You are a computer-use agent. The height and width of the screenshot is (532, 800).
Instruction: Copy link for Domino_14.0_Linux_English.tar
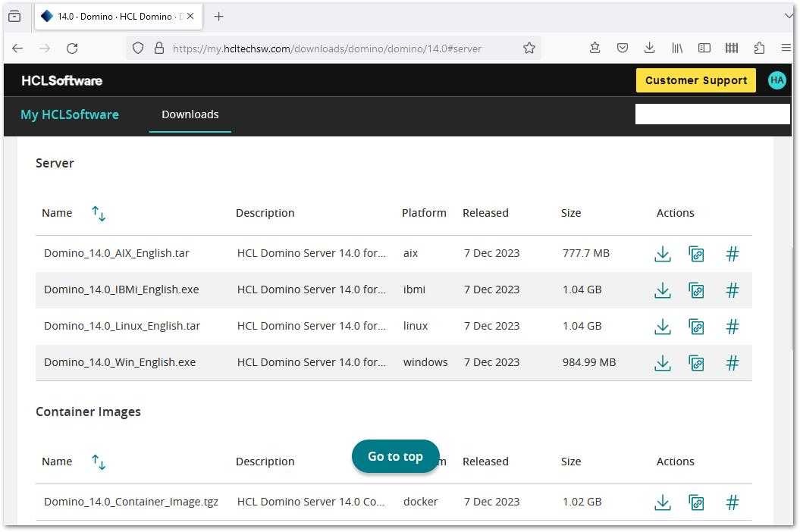click(x=696, y=327)
